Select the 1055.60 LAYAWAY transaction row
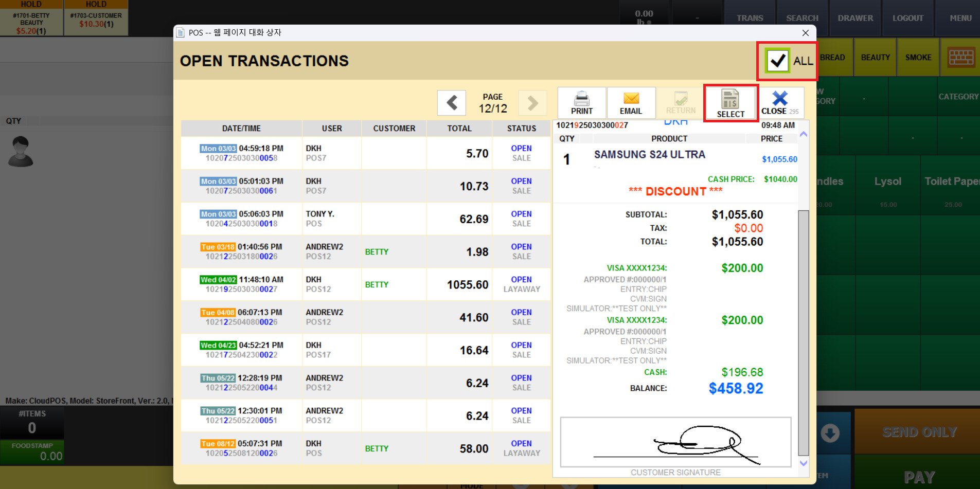980x489 pixels. (365, 284)
